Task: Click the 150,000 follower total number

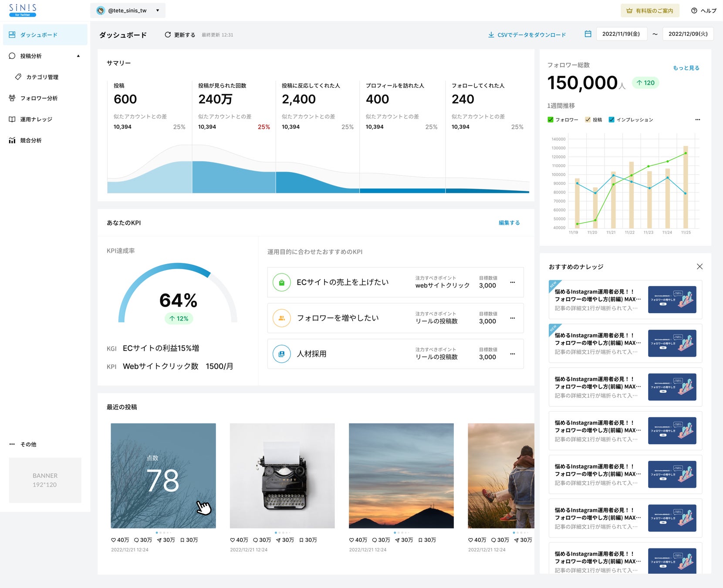Action: pos(582,83)
